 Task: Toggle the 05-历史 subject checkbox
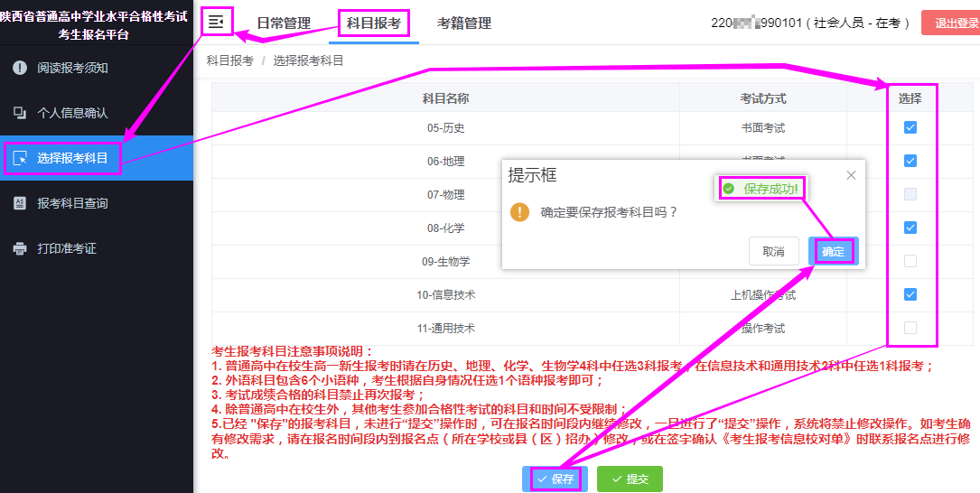coord(910,127)
